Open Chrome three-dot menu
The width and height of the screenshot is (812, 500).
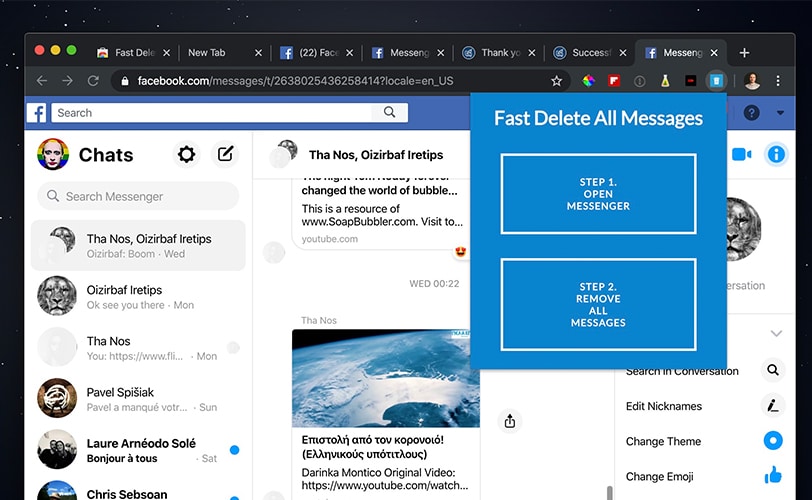point(778,81)
